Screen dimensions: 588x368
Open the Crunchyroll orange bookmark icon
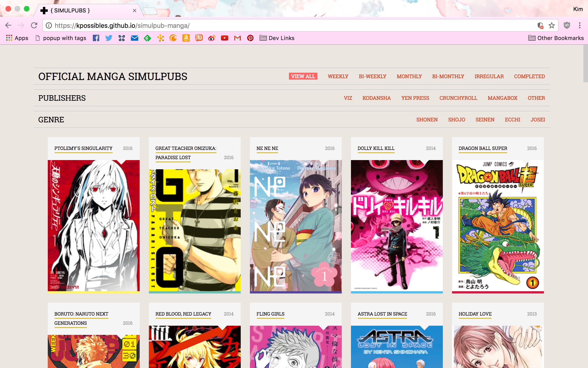coord(173,38)
